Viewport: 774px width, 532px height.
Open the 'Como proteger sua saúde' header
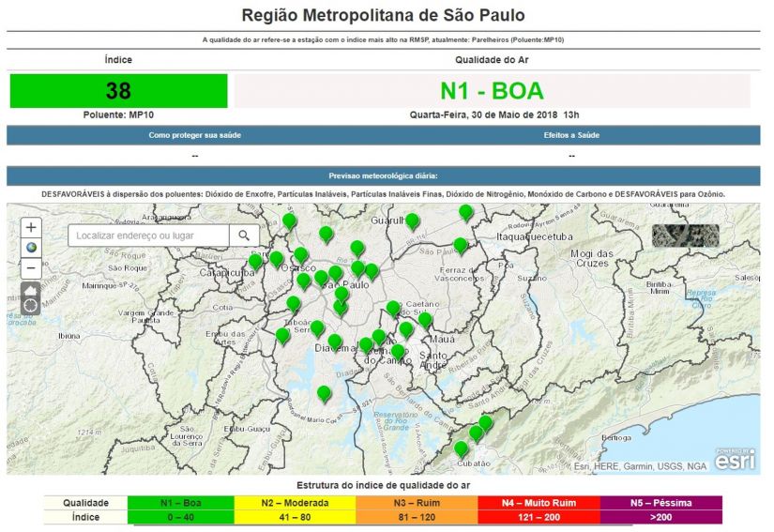tap(195, 135)
